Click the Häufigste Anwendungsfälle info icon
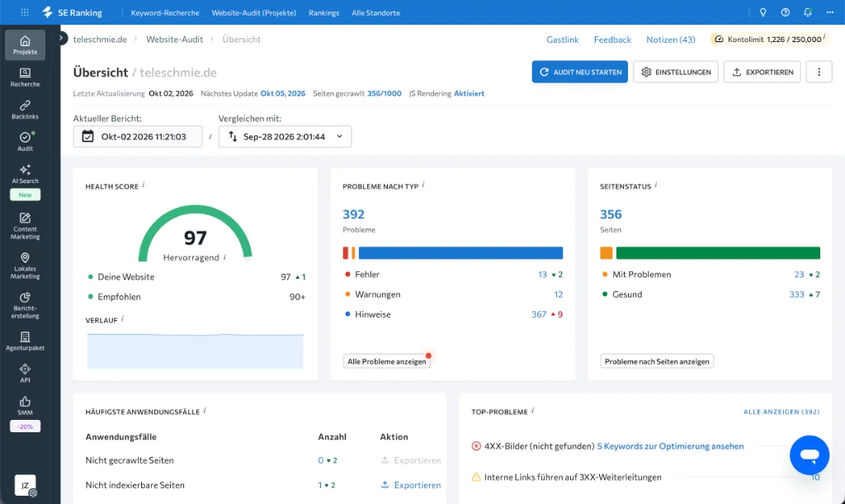 point(205,410)
